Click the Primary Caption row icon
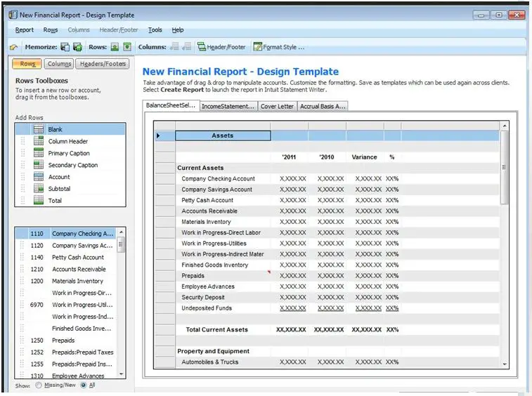Viewport: 532px width, 396px height. [39, 153]
